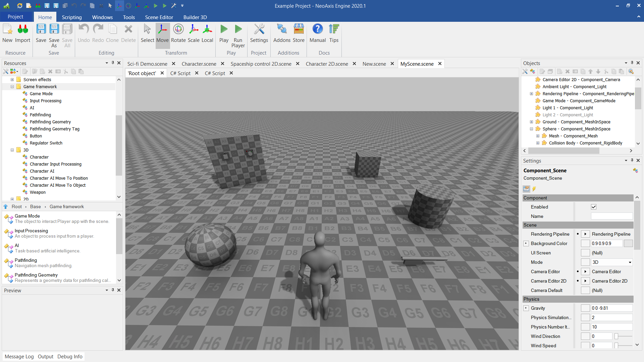Open the Message Log panel
The height and width of the screenshot is (362, 644).
[x=19, y=356]
